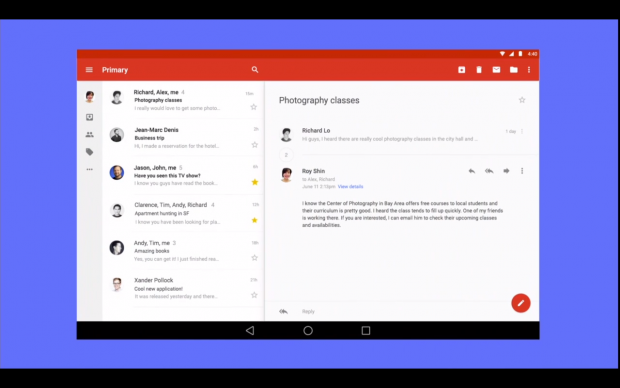The image size is (620, 388).
Task: Move to folder icon in toolbar
Action: (x=514, y=70)
